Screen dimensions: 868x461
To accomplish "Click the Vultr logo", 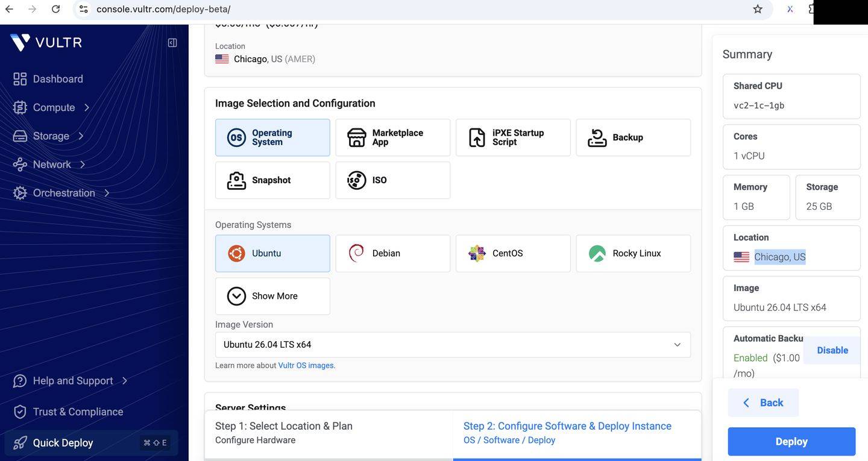I will click(46, 43).
